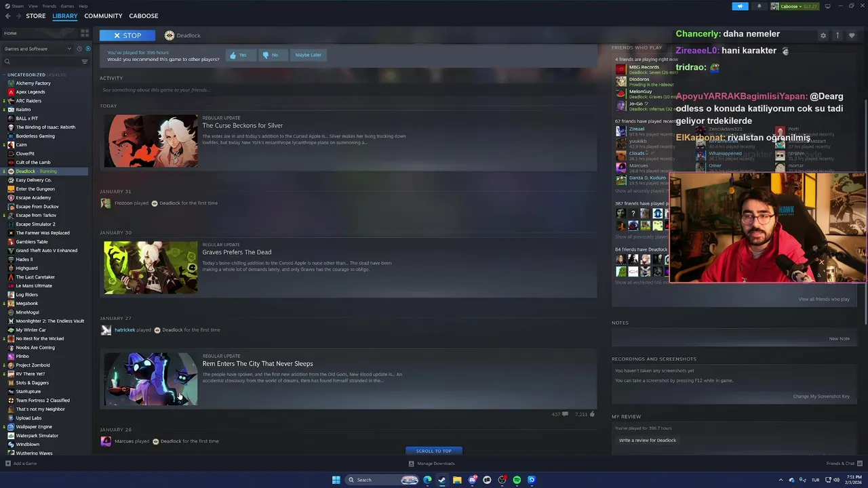Open the Friends menu

pos(50,6)
